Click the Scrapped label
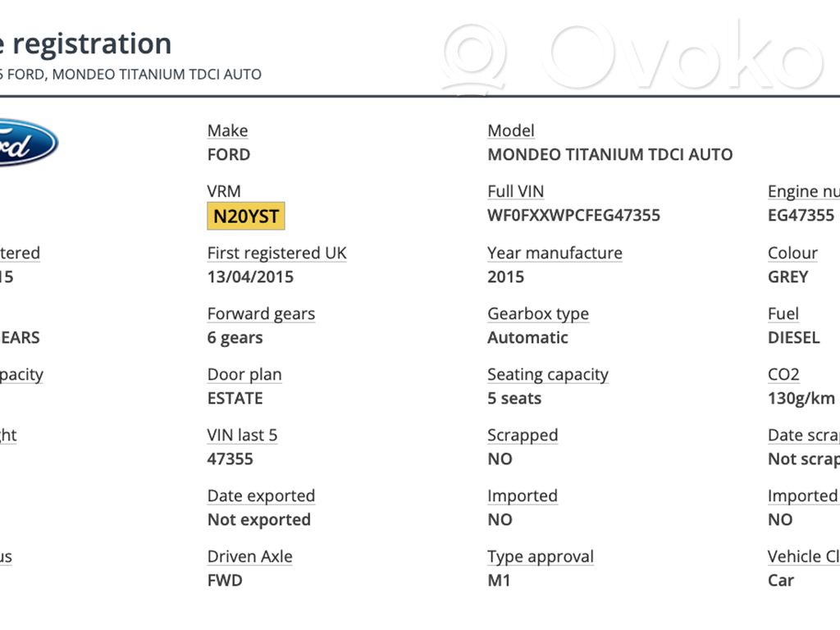Image resolution: width=840 pixels, height=630 pixels. pos(523,435)
